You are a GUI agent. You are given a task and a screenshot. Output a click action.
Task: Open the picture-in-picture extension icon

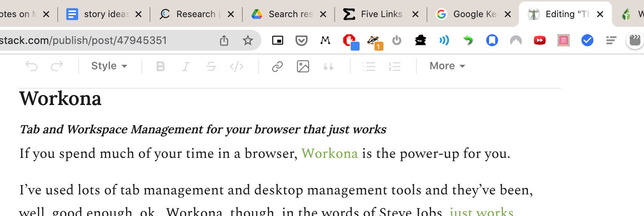coord(278,40)
